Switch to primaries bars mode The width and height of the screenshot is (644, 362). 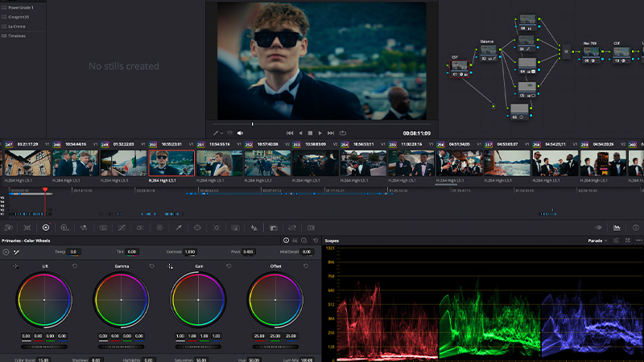[295, 241]
